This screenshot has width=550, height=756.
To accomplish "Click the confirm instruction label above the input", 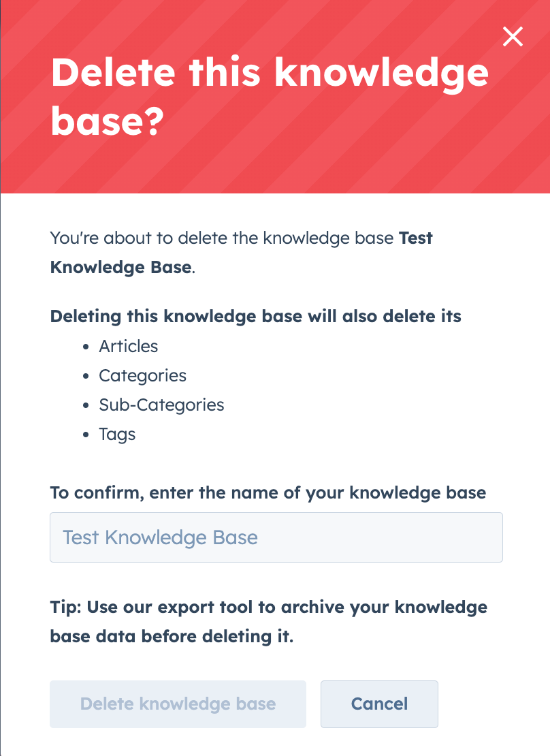I will [x=268, y=492].
